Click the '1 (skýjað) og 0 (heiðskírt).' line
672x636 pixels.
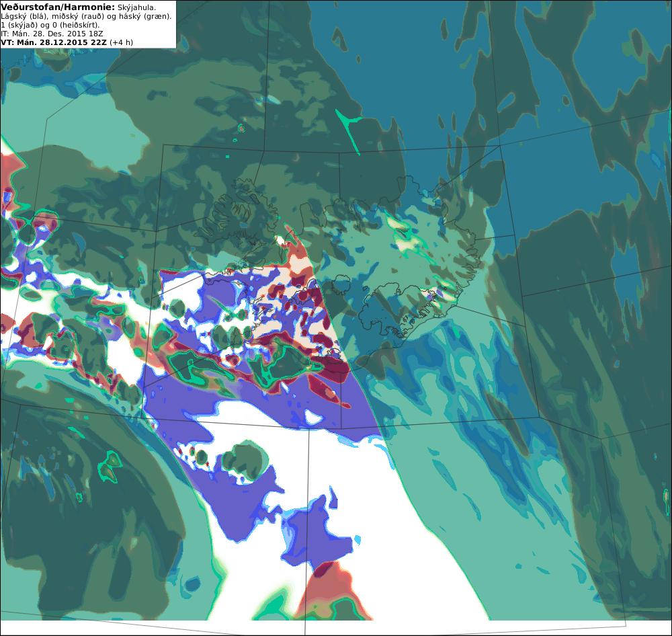(50, 25)
